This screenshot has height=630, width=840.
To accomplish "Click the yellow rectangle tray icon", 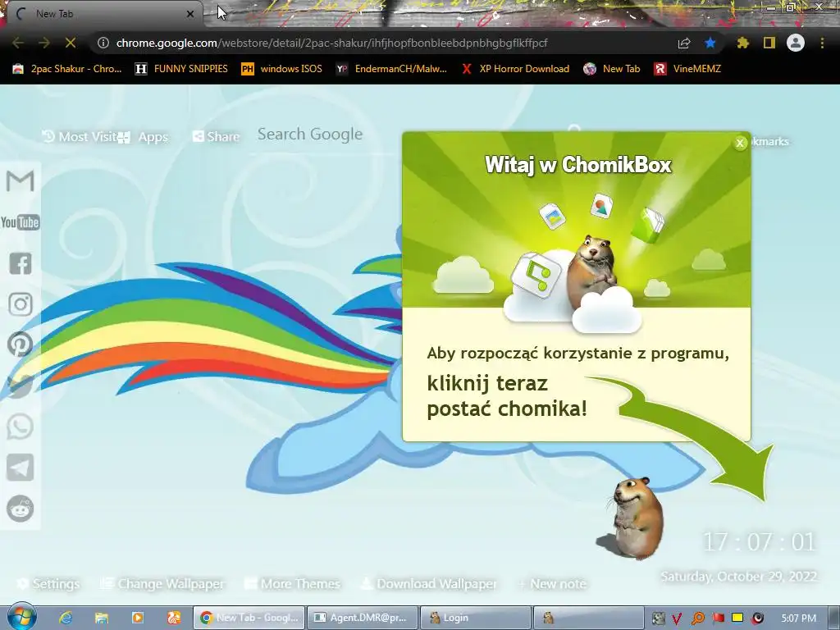I will [737, 618].
